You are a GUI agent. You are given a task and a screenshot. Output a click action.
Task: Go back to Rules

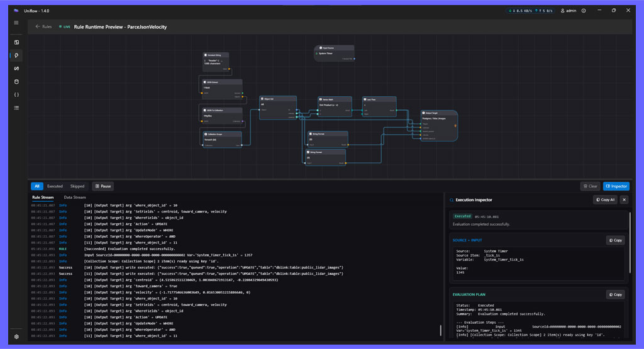pos(43,26)
